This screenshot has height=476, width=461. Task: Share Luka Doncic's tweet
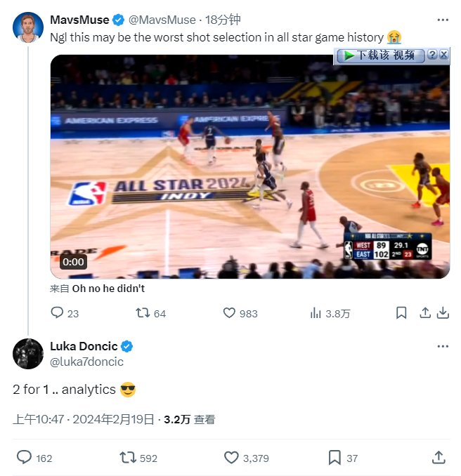(439, 458)
